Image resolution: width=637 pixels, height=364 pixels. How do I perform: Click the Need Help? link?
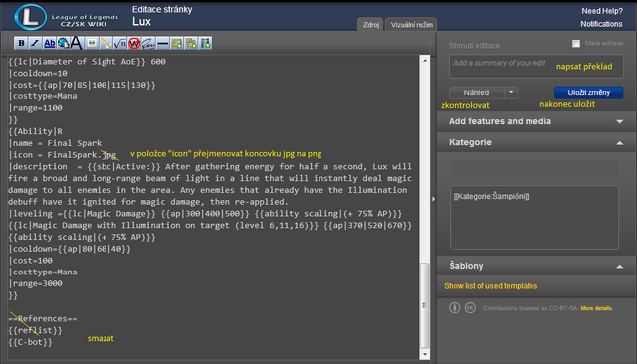click(602, 11)
